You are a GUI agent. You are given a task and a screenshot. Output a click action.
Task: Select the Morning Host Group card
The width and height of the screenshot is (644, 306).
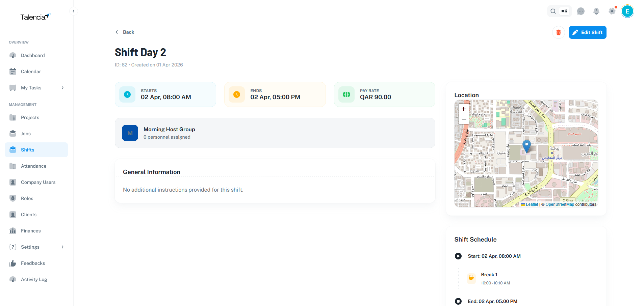275,133
